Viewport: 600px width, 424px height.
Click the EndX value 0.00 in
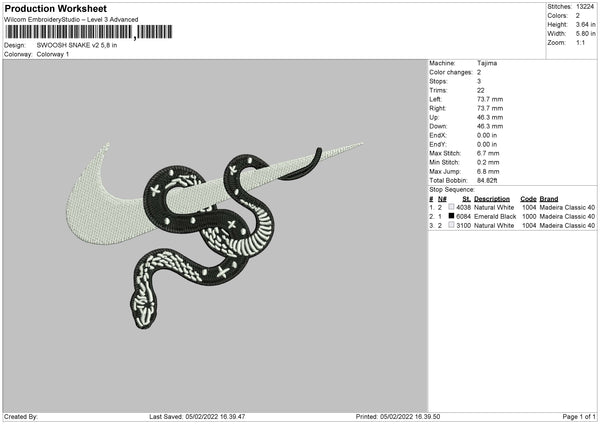pos(487,135)
